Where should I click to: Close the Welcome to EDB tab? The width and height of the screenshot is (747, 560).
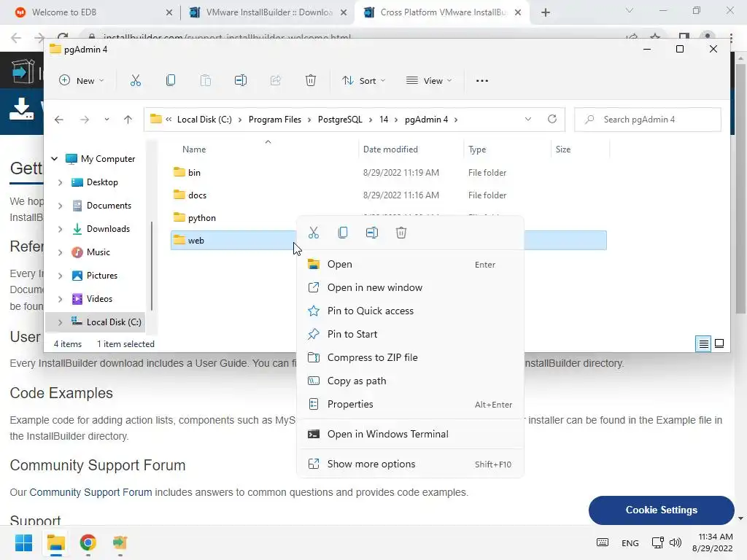(169, 12)
